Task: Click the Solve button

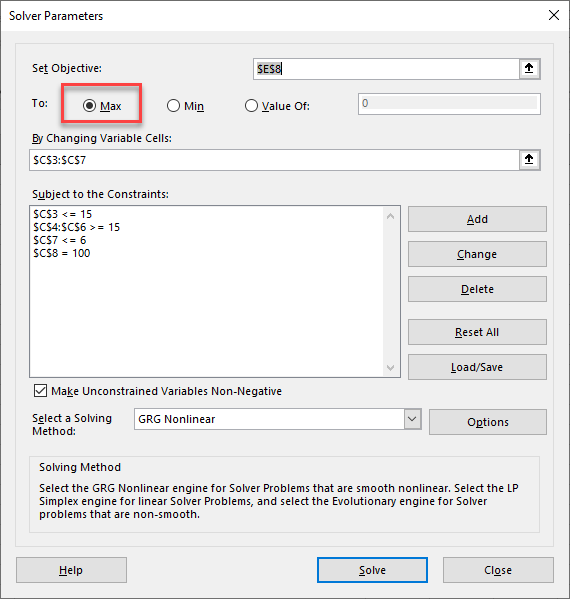Action: coord(372,570)
